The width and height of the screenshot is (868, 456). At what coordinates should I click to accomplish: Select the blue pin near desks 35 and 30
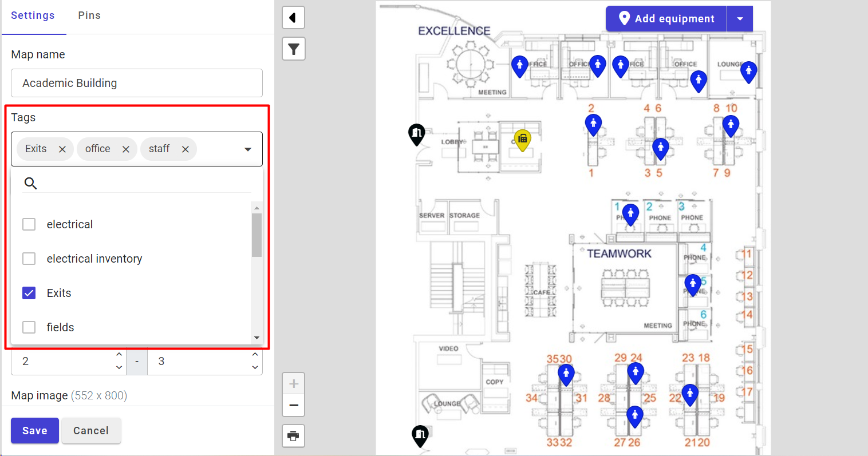566,375
